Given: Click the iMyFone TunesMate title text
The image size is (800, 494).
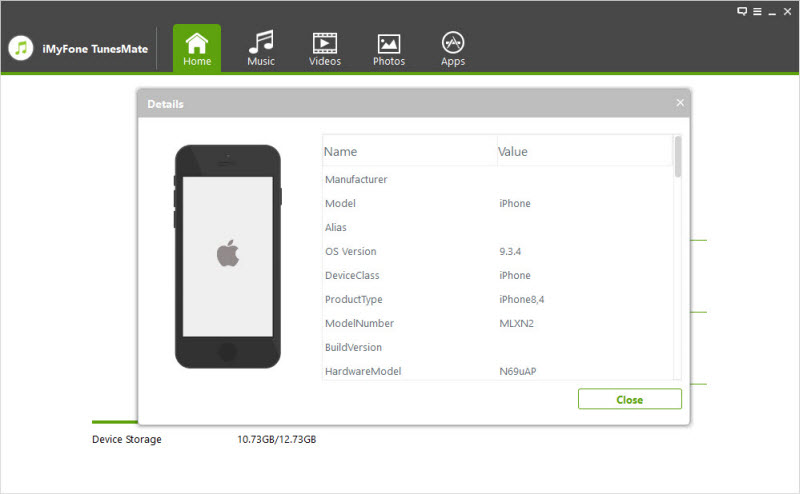Looking at the screenshot, I should click(x=95, y=49).
